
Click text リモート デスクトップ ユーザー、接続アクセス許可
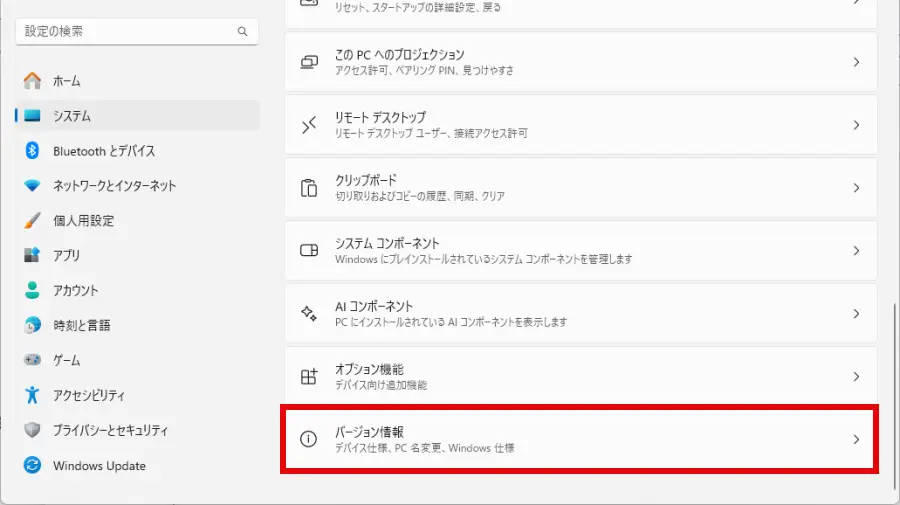coord(431,133)
